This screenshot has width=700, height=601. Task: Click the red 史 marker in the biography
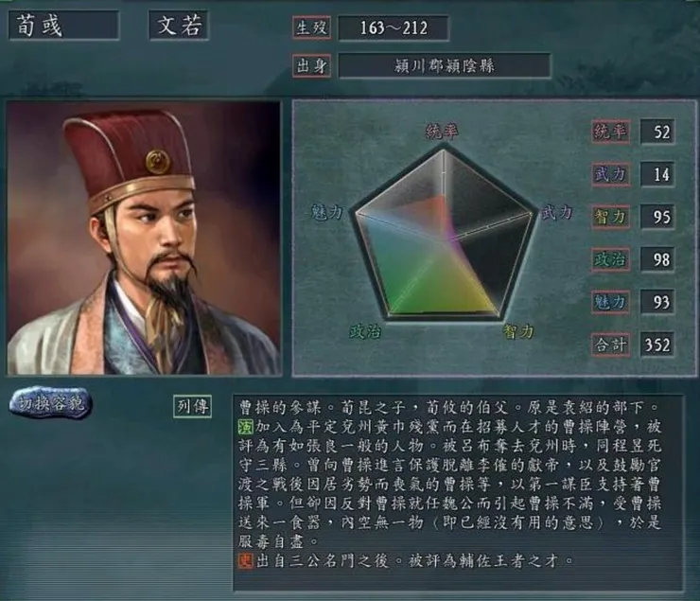pos(246,560)
